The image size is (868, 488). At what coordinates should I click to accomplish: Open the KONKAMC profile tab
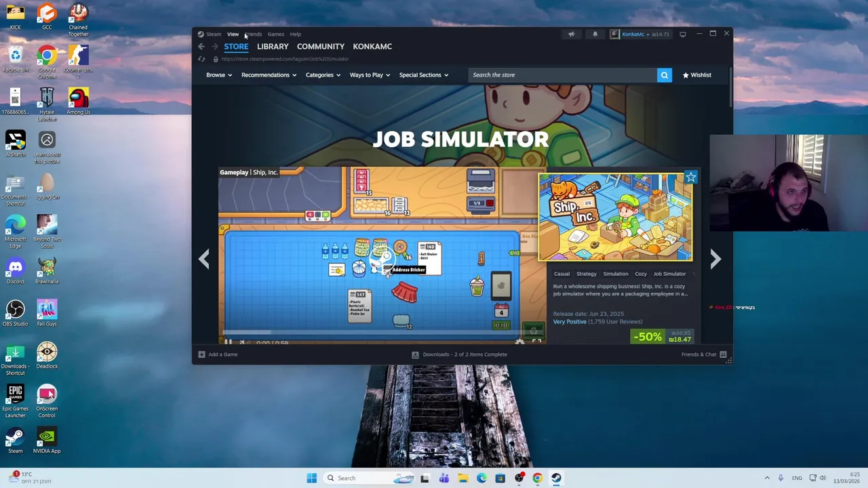pos(372,47)
